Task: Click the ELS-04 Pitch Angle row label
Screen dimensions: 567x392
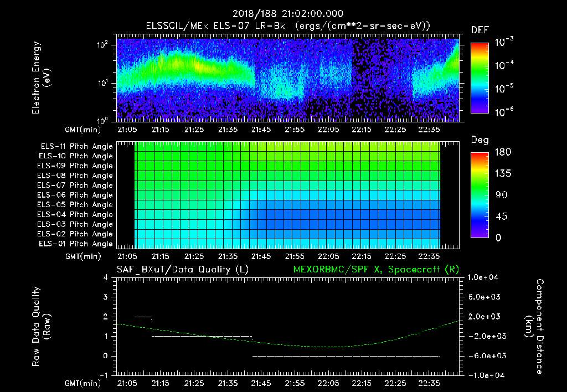Action: 75,215
